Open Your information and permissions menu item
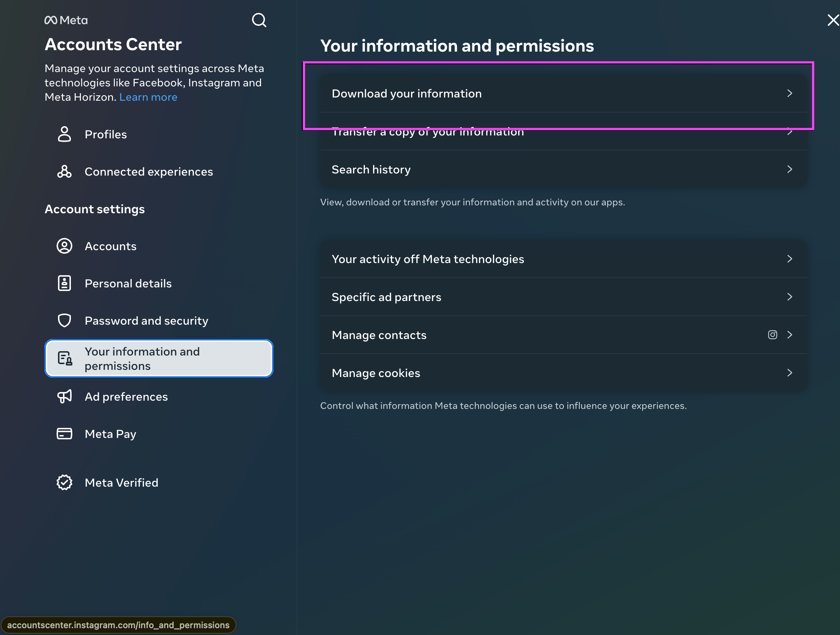Screen dimensions: 840x635 (159, 358)
